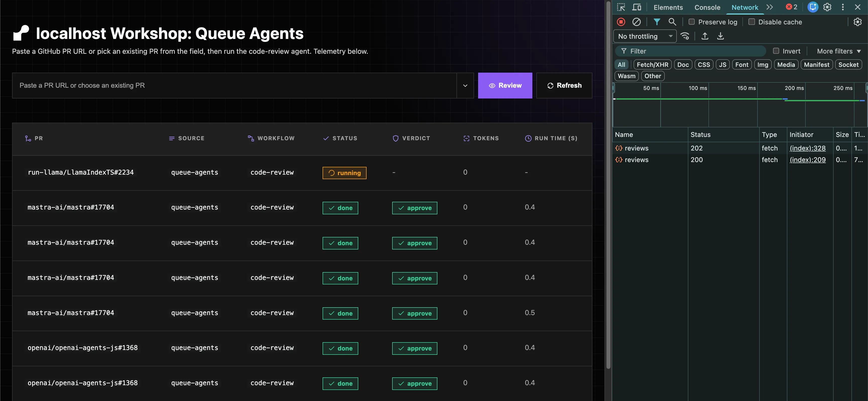Open network conditions wifi icon
Screen dimensions: 868x401
click(685, 36)
